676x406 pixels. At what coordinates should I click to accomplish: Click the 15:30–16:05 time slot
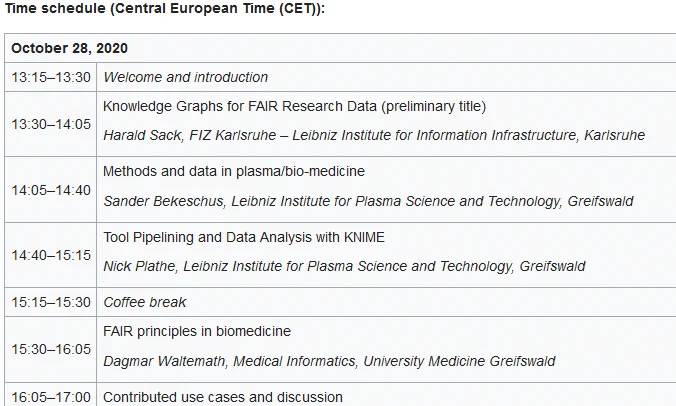(x=51, y=349)
